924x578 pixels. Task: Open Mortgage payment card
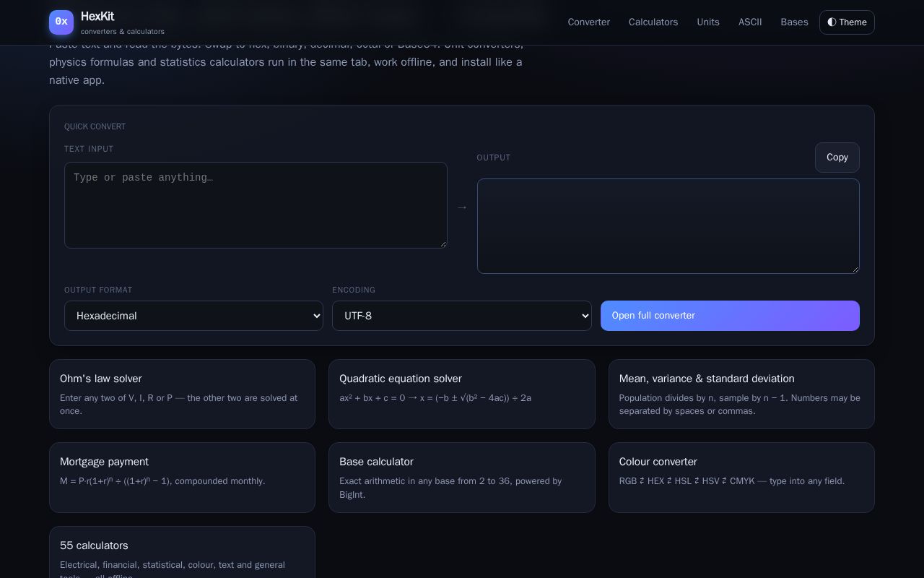pyautogui.click(x=182, y=478)
